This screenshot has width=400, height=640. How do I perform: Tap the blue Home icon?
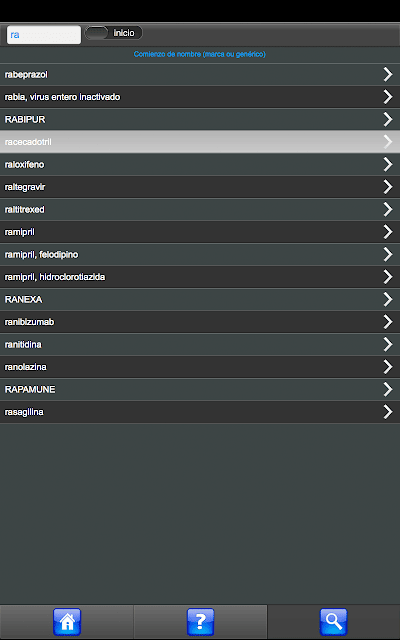pos(67,622)
